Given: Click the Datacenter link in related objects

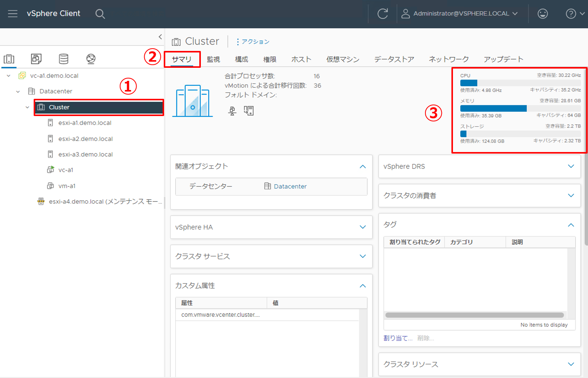Looking at the screenshot, I should coord(290,187).
